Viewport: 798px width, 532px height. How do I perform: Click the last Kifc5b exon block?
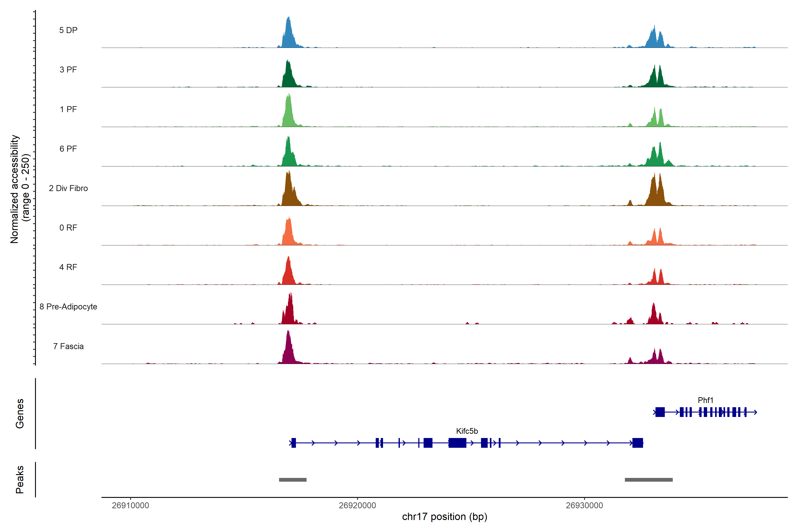click(638, 443)
